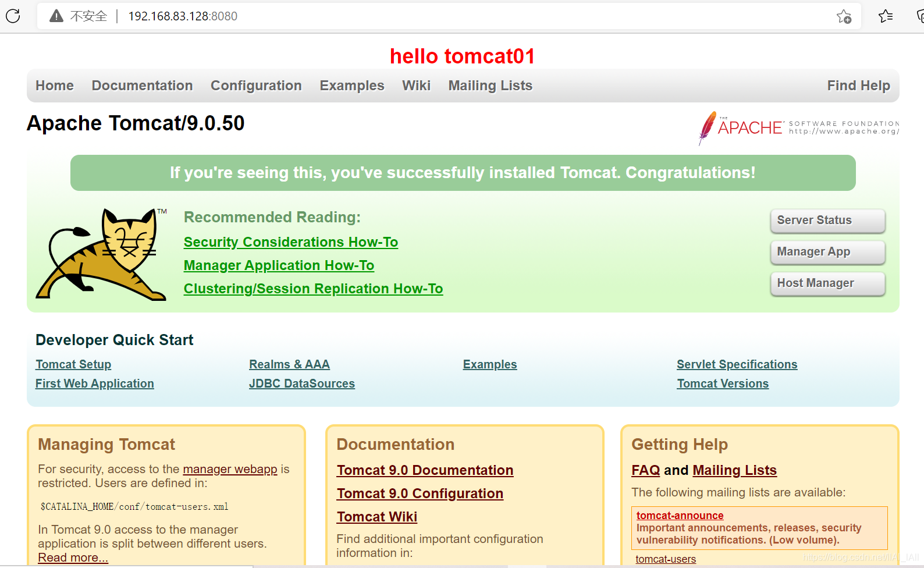924x568 pixels.
Task: Open First Web Application link
Action: (95, 384)
